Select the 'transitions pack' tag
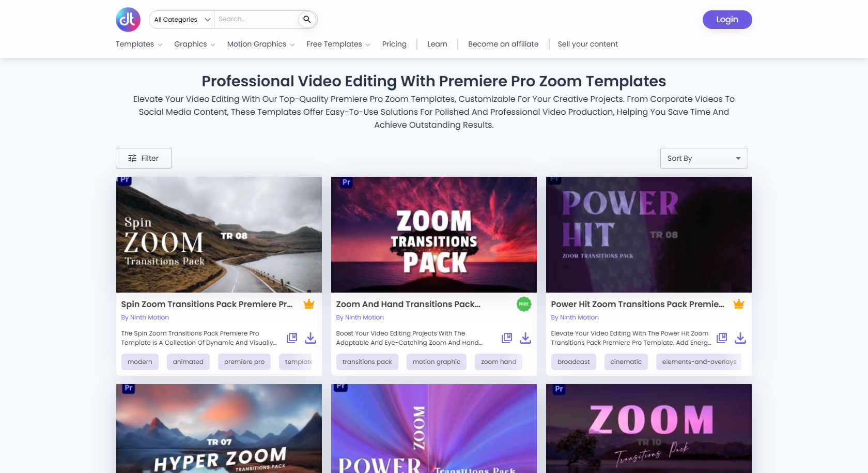The width and height of the screenshot is (868, 473). [x=367, y=362]
